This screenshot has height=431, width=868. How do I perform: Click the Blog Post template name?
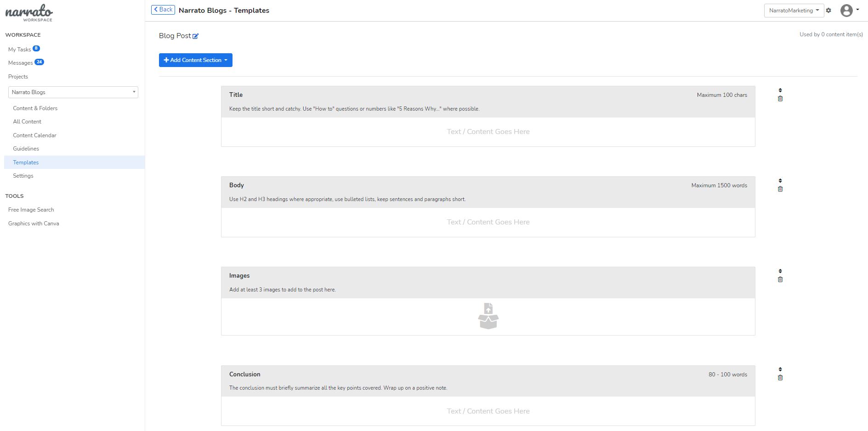pyautogui.click(x=175, y=36)
